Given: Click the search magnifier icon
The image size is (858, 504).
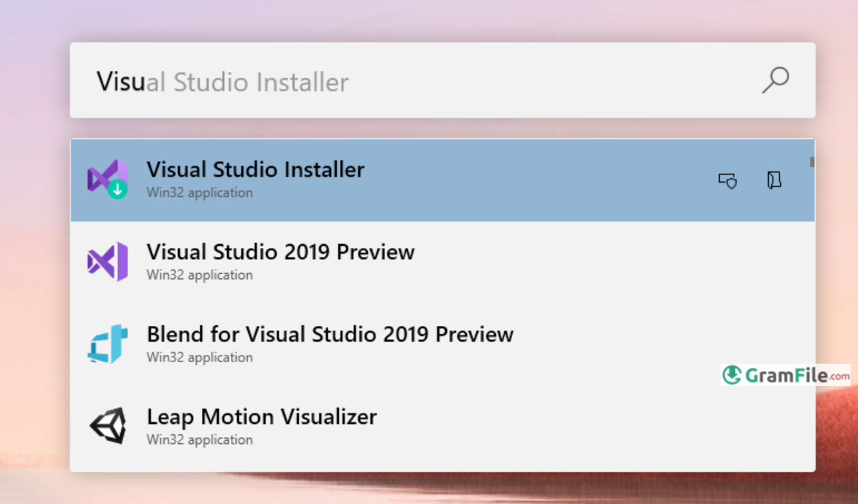Looking at the screenshot, I should click(x=776, y=80).
